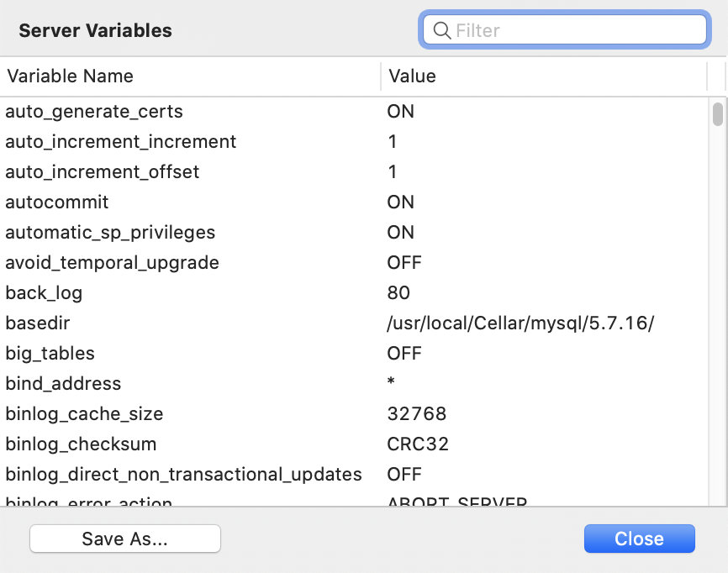Click the magnifier icon in Filter field
Screen dimensions: 728x573
tap(441, 31)
